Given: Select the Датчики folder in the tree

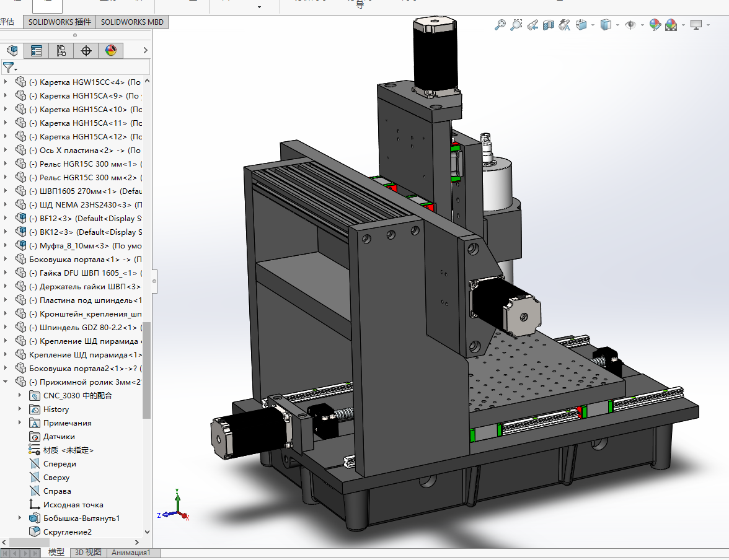Looking at the screenshot, I should click(x=58, y=436).
